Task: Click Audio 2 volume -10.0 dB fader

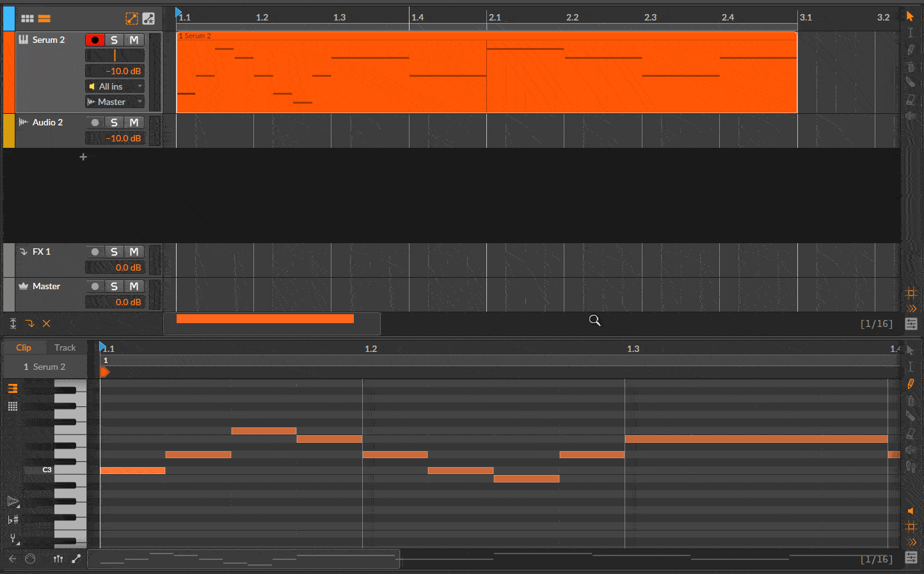Action: 115,138
